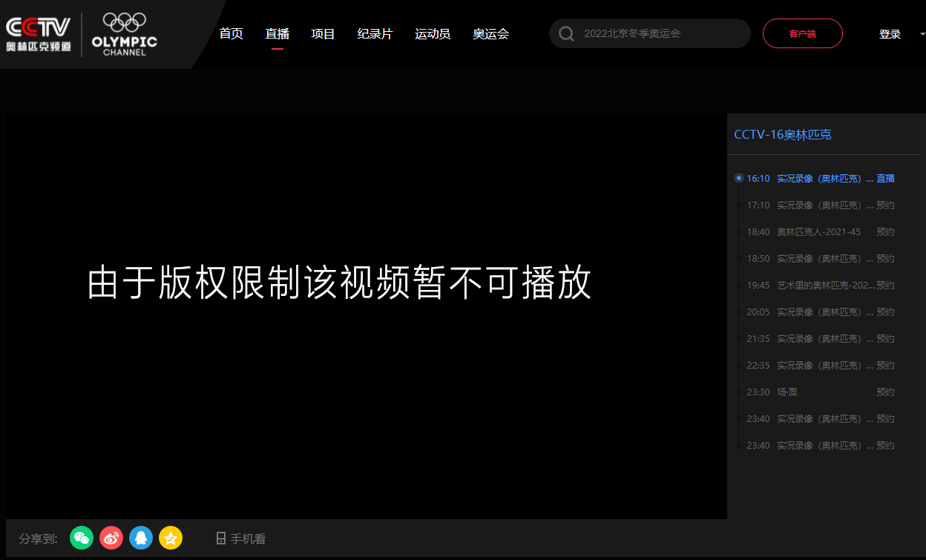The width and height of the screenshot is (926, 560).
Task: Share to Qzone via yellow star icon
Action: (171, 538)
